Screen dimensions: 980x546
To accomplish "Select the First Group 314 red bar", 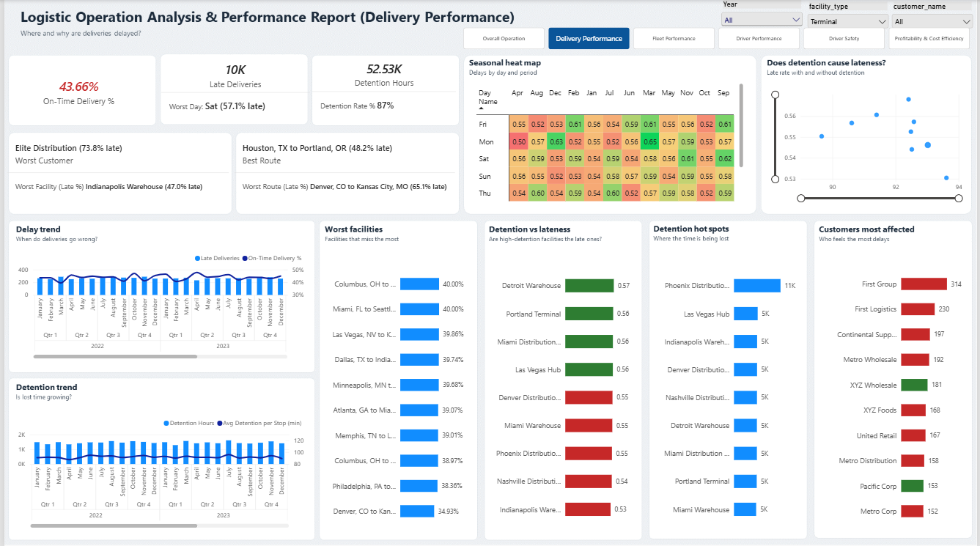I will tap(924, 284).
